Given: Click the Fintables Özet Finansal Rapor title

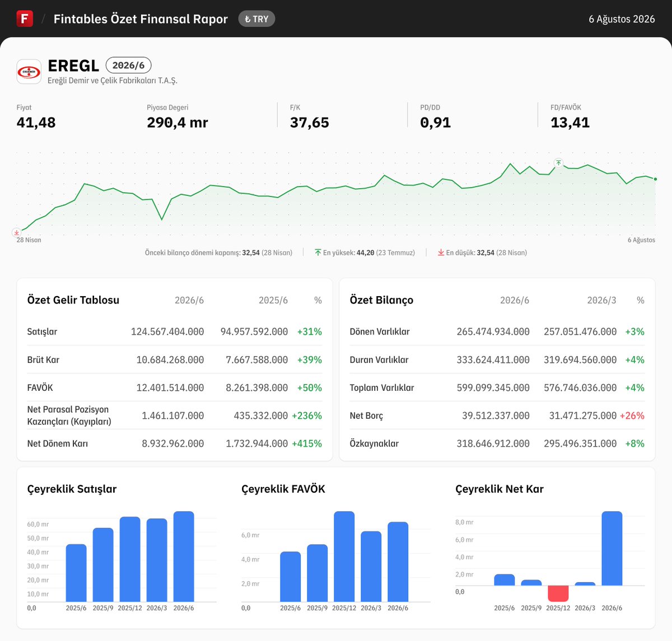Looking at the screenshot, I should (x=141, y=19).
